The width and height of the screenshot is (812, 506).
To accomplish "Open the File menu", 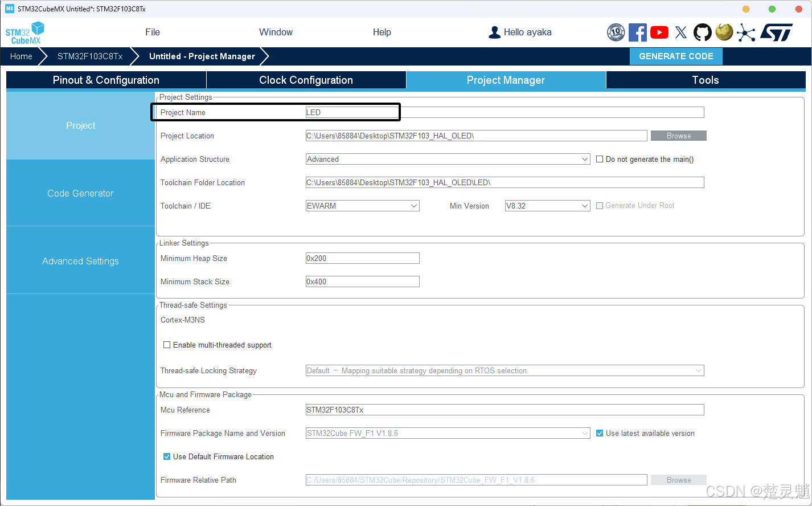I will [153, 32].
